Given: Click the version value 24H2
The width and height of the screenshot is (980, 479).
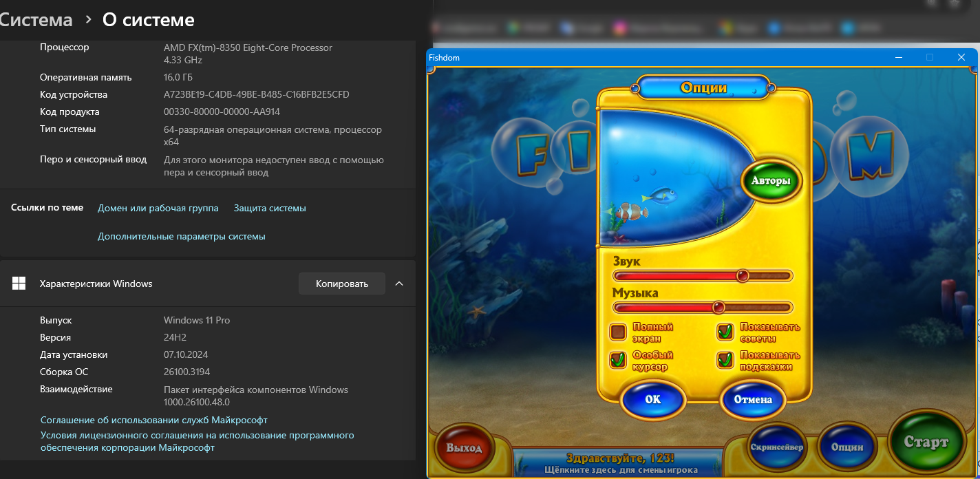Looking at the screenshot, I should [175, 337].
